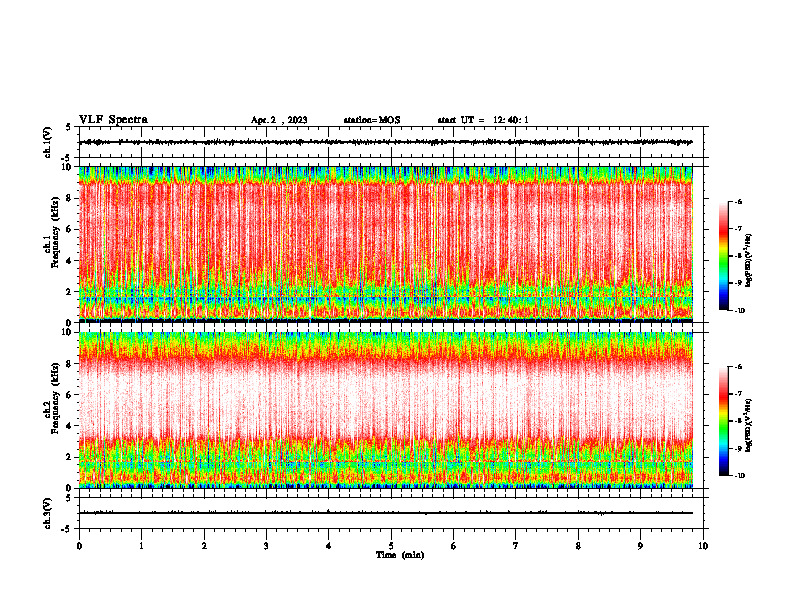Screen dimensions: 792x612
Task: Click the "ch.3(V)" waveform axis label
Action: point(48,514)
